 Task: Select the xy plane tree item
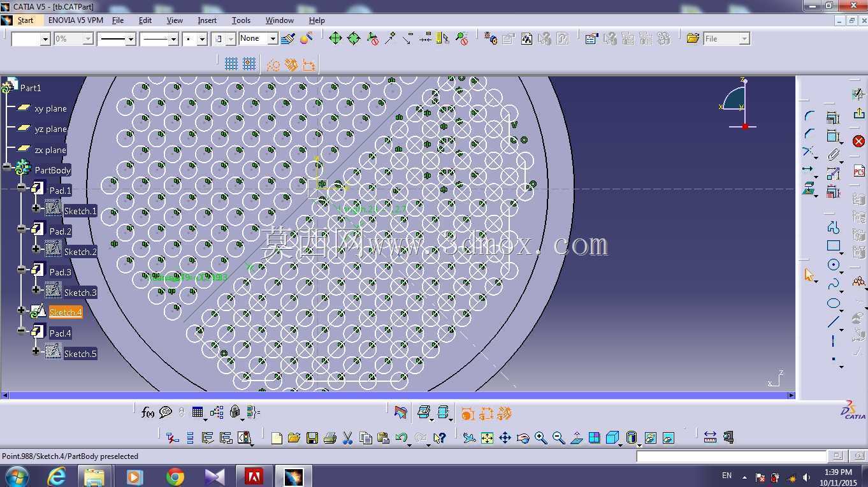coord(50,108)
